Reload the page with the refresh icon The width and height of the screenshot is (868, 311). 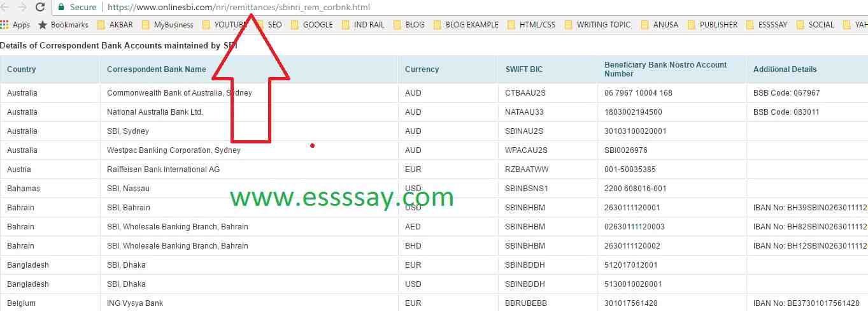click(41, 8)
